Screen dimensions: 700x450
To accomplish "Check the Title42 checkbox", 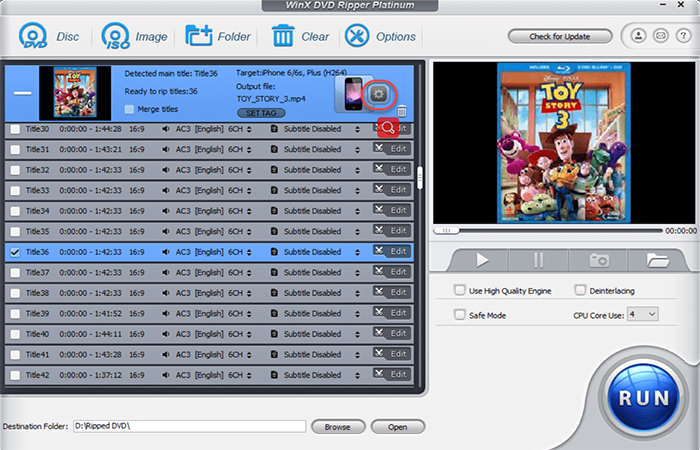I will click(x=15, y=375).
